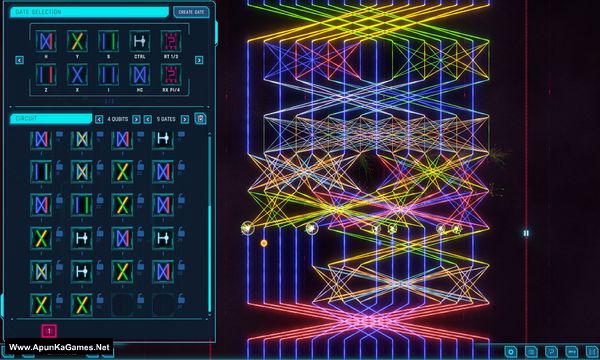The image size is (600, 360).
Task: Go to next gate selection page
Action: pos(199,60)
